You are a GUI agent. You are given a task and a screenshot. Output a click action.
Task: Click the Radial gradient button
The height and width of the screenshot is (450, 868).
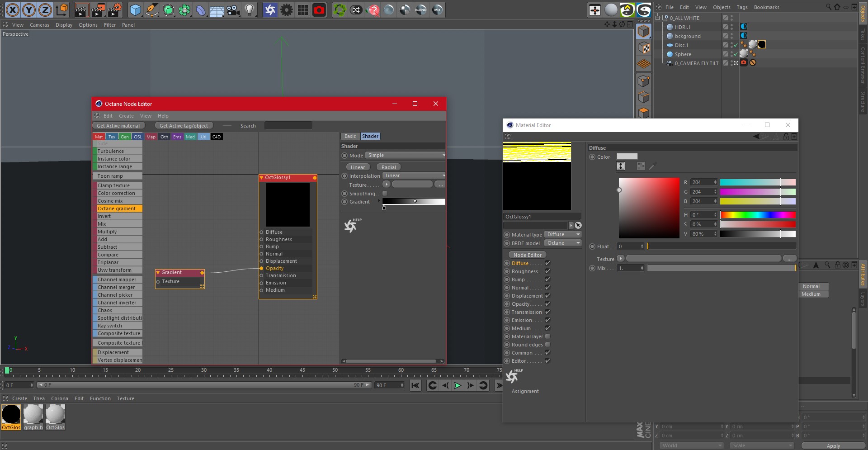[388, 167]
